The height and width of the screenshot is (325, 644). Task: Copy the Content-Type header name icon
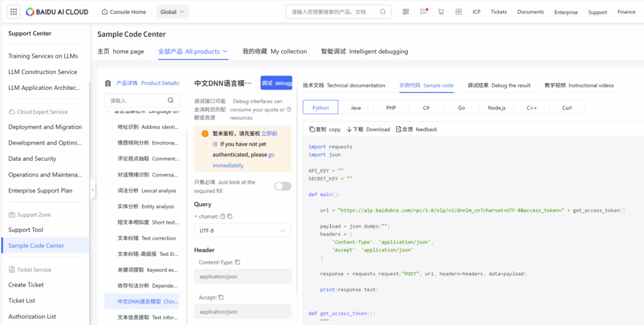pyautogui.click(x=238, y=262)
